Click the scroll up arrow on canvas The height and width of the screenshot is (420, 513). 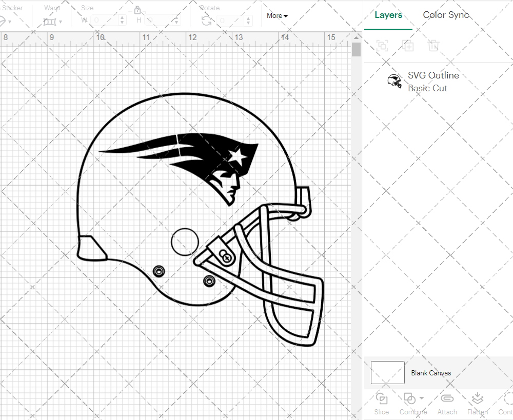(x=356, y=37)
